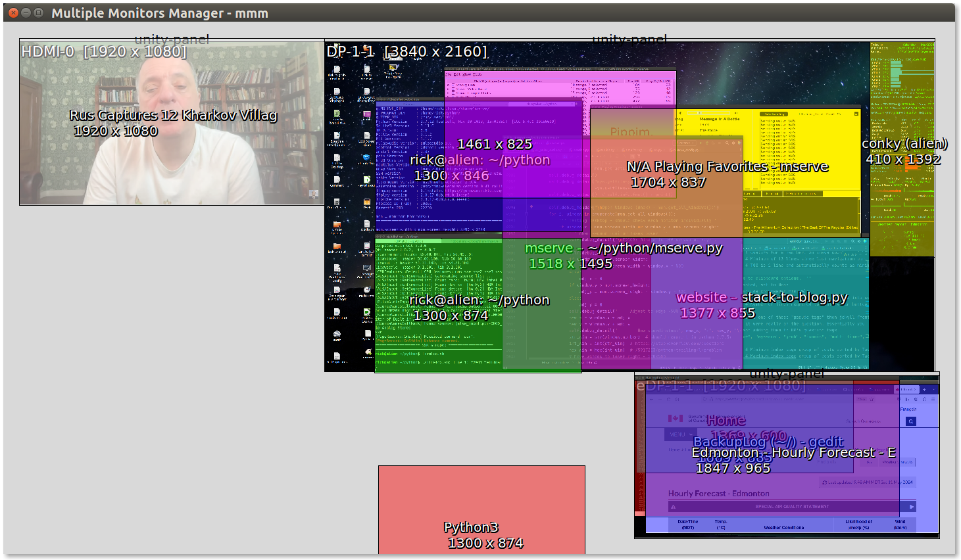
Task: Select the BackupLog gedit window label
Action: (768, 442)
